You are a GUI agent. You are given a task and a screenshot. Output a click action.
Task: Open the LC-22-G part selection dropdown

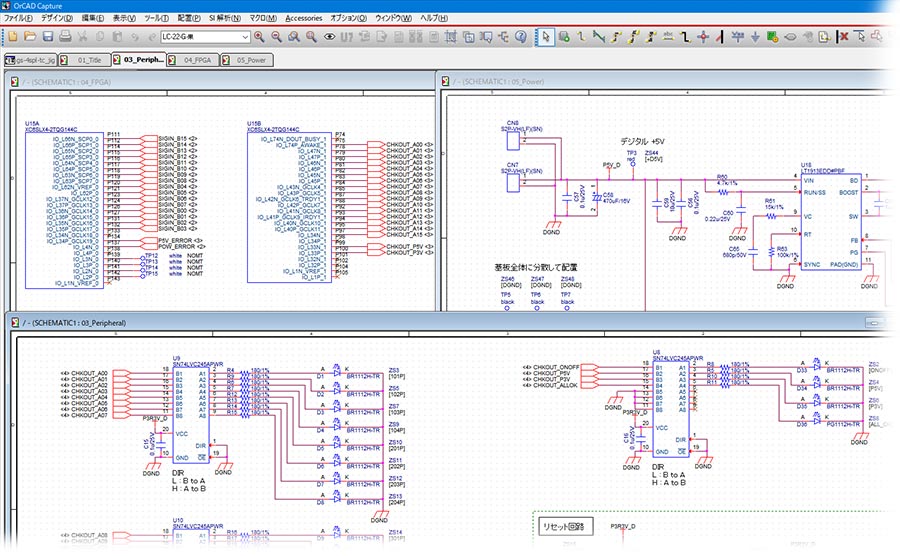tap(244, 37)
